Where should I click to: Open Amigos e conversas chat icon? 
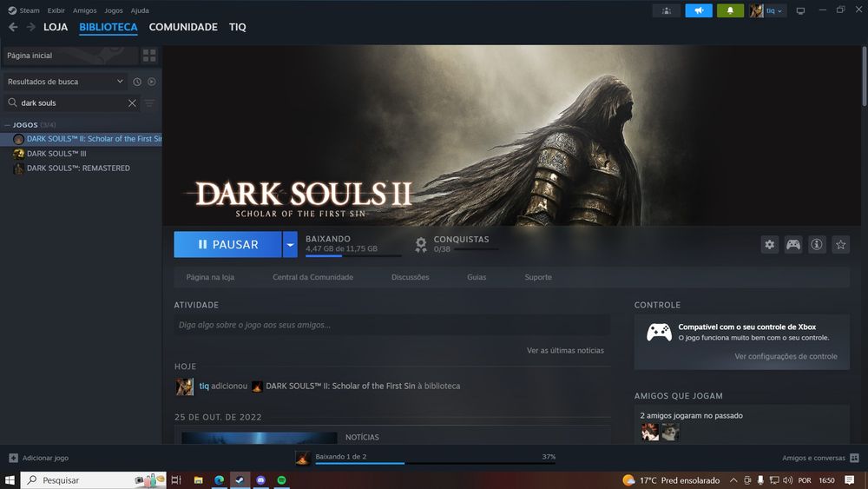855,458
